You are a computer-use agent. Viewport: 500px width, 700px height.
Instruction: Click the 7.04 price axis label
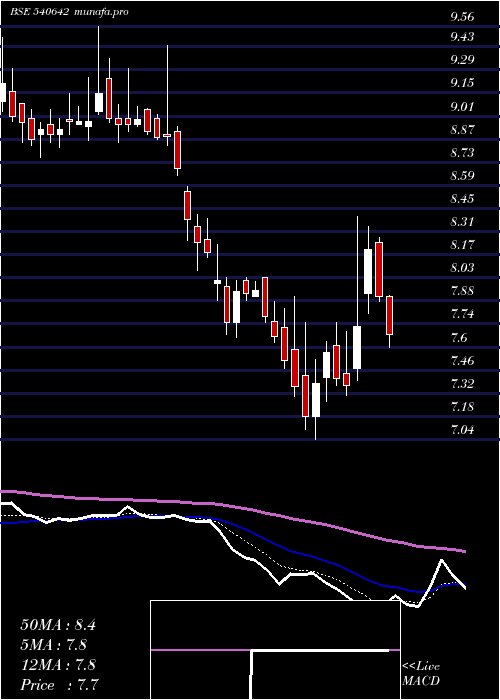462,430
